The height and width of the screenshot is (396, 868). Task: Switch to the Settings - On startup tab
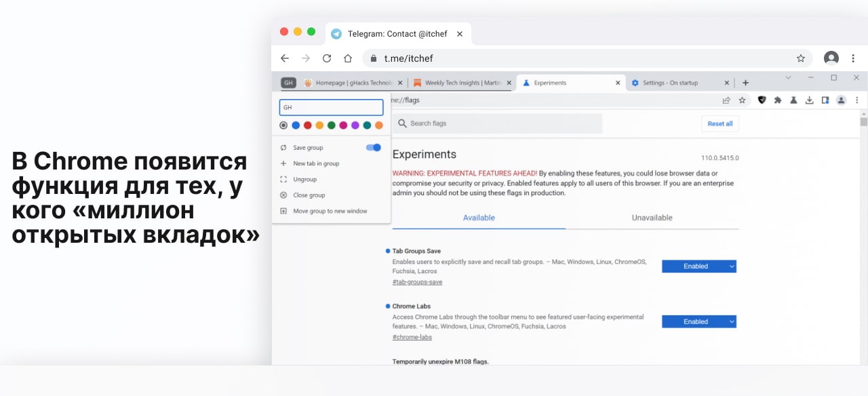click(x=679, y=83)
